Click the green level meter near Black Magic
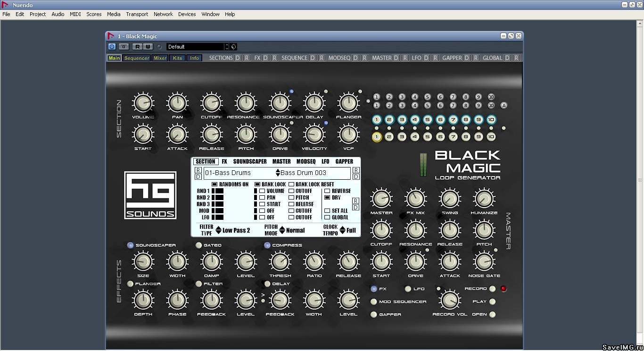The height and width of the screenshot is (351, 644). click(x=423, y=165)
